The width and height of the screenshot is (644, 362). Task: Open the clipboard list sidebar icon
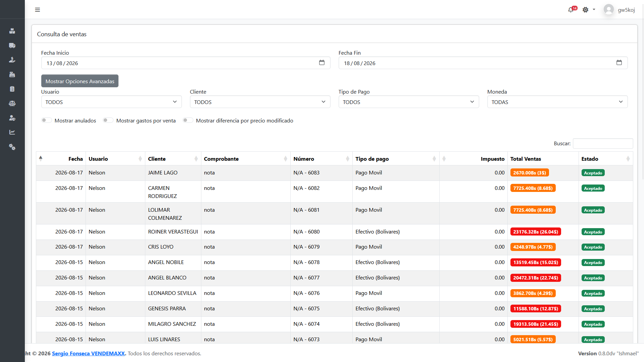[x=12, y=89]
